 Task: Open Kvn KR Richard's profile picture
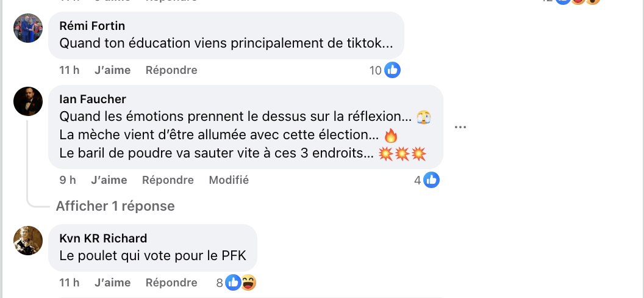28,241
